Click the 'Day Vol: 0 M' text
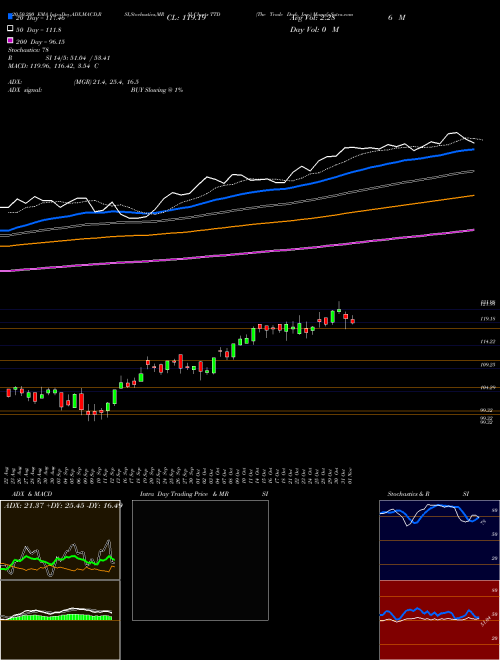 point(314,29)
